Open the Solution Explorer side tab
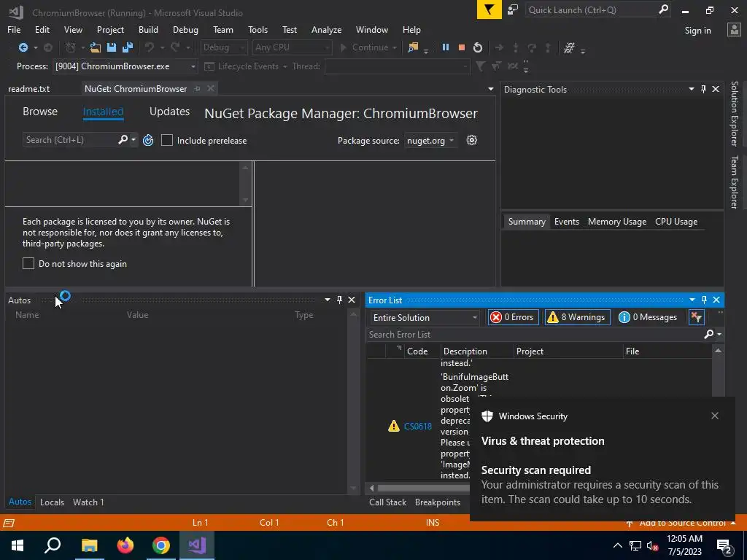 (x=735, y=113)
